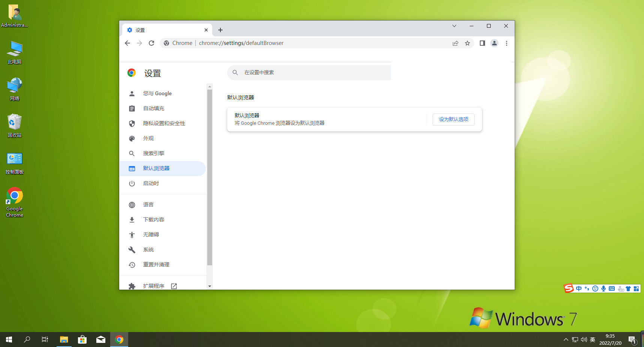
Task: Open the Chrome profile avatar
Action: click(494, 43)
